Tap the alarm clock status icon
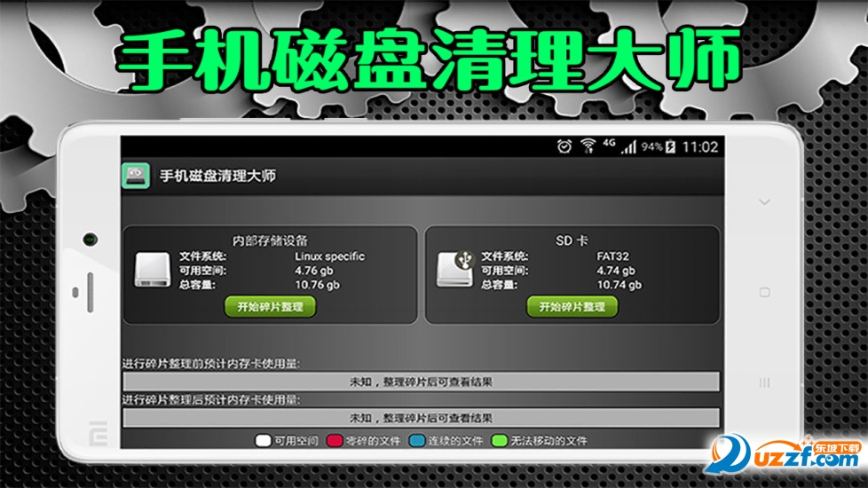Viewport: 868px width, 488px height. tap(564, 146)
